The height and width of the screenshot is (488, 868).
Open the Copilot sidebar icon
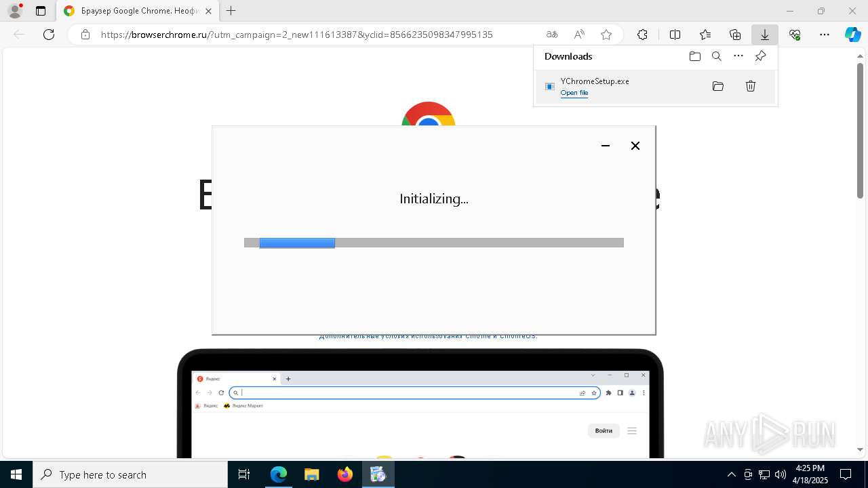[x=852, y=35]
